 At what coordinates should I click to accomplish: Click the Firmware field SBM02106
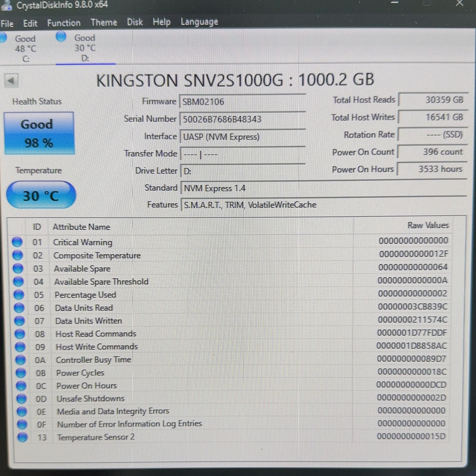pyautogui.click(x=242, y=102)
